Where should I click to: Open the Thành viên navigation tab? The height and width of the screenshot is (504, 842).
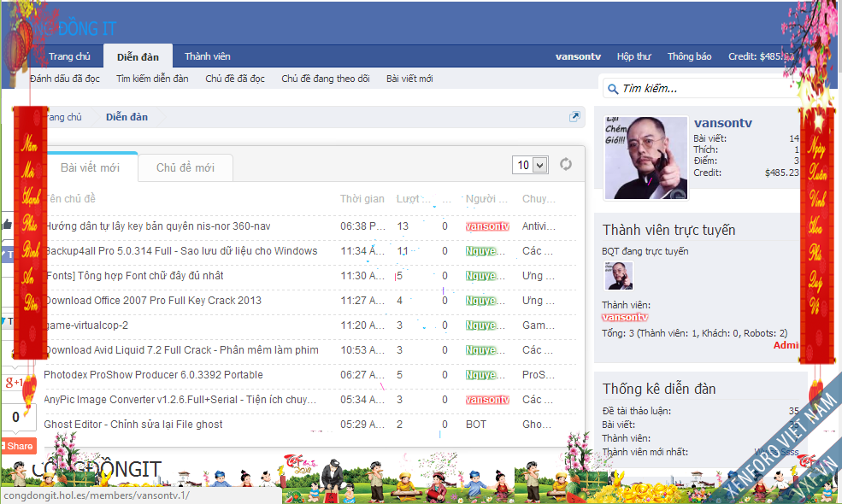[x=207, y=56]
